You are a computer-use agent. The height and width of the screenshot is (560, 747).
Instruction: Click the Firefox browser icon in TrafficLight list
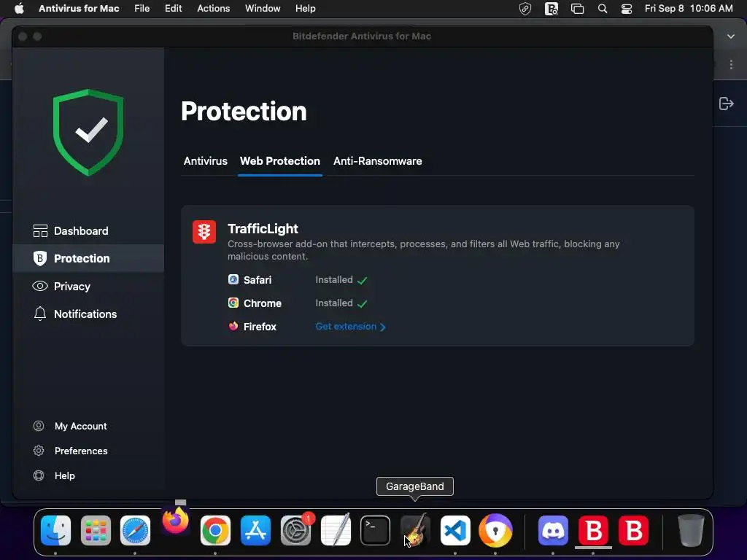[233, 326]
